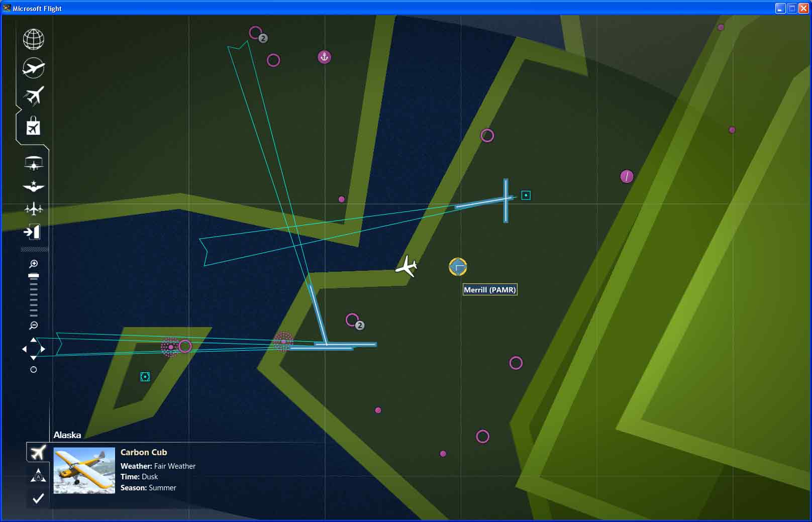Minimize the Microsoft Flight window

point(780,8)
